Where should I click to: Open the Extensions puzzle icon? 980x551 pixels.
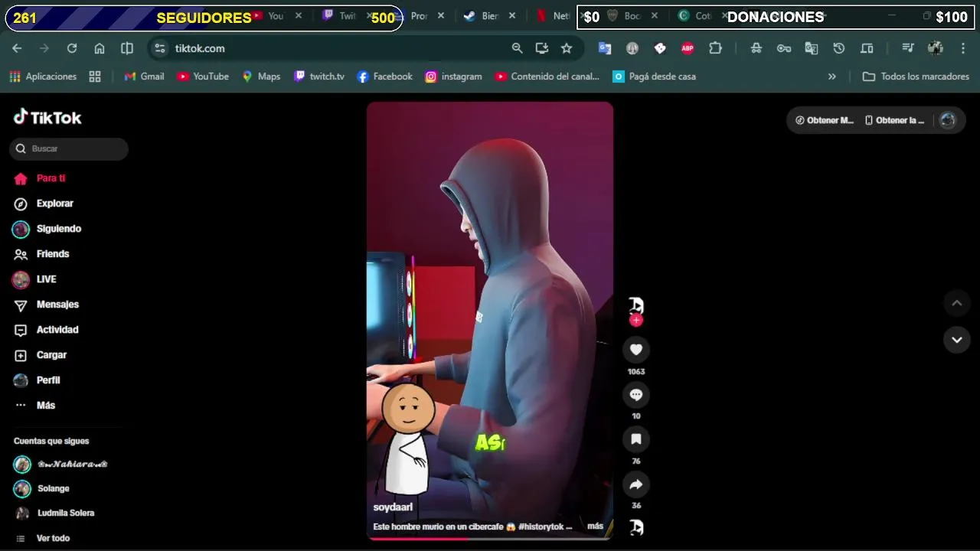tap(715, 48)
